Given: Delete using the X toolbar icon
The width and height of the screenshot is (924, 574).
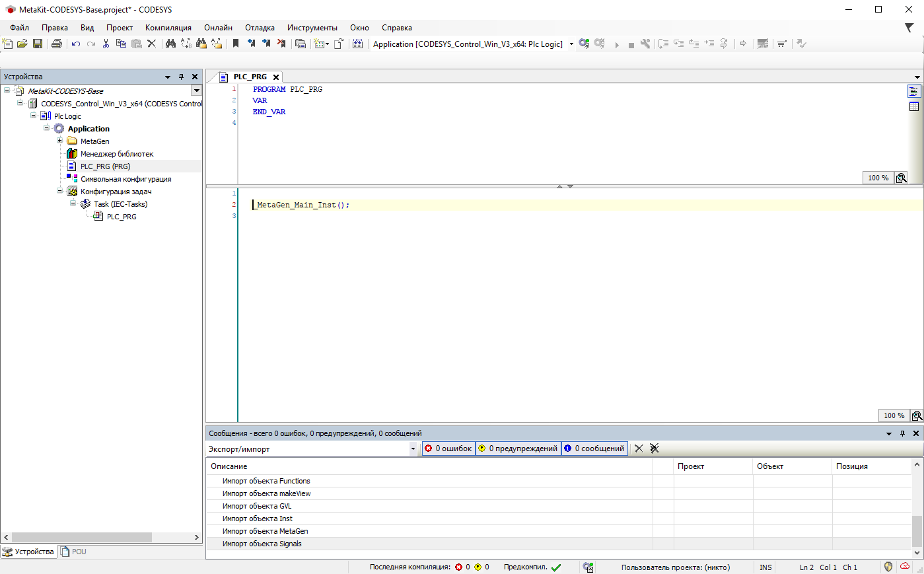Looking at the screenshot, I should [x=151, y=44].
